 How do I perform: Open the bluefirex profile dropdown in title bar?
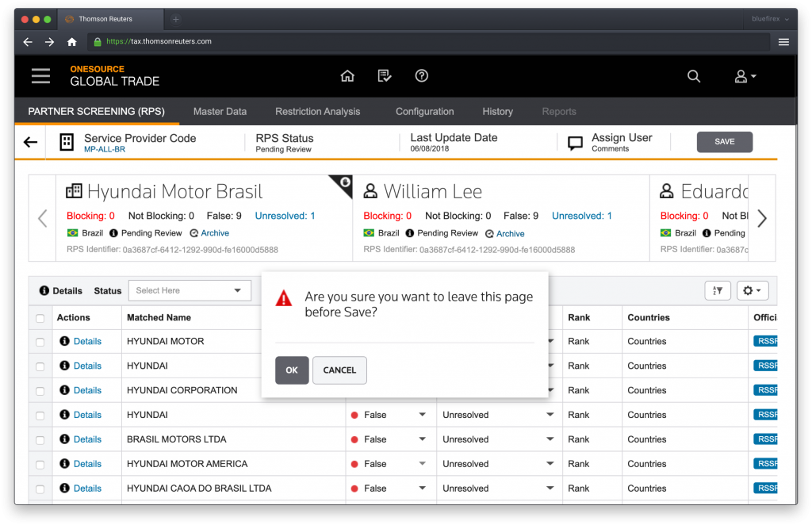[770, 19]
